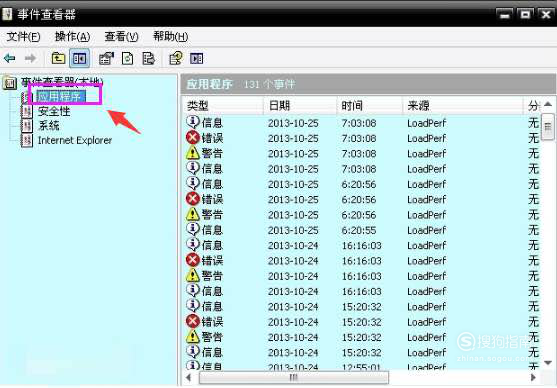Screen dimensions: 557x388
Task: Click the Back arrow toolbar icon
Action: pyautogui.click(x=10, y=58)
